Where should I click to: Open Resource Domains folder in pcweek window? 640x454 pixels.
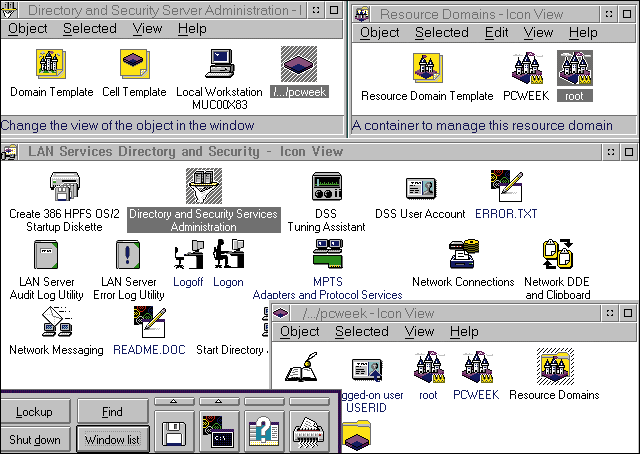coord(555,367)
